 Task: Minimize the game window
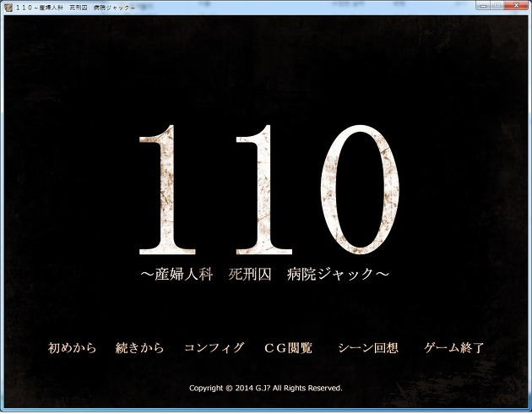point(484,5)
